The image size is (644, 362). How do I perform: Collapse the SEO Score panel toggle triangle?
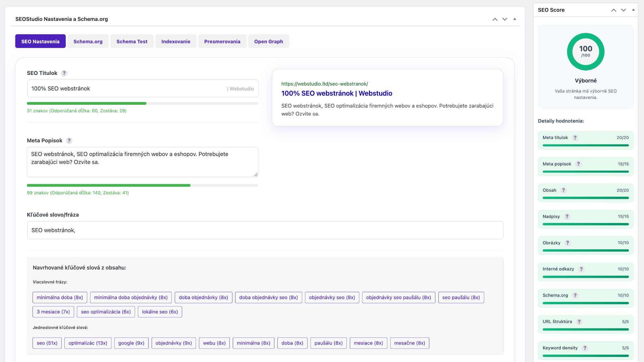coord(633,10)
